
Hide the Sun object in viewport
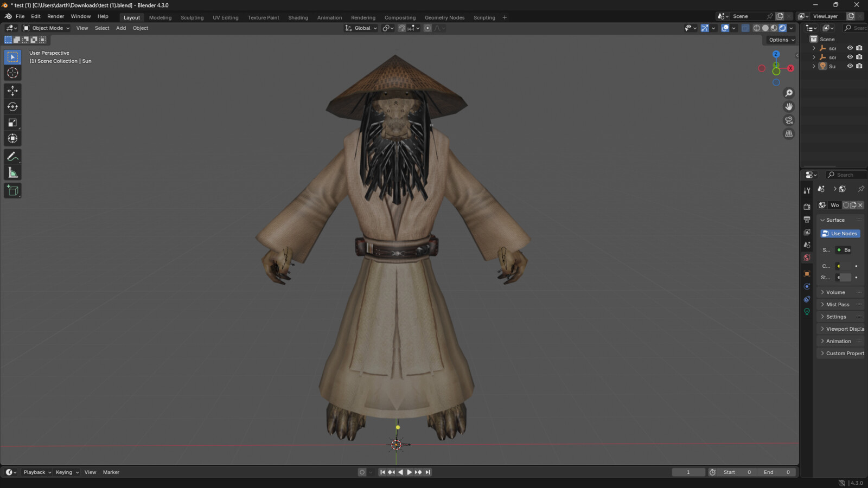coord(850,66)
